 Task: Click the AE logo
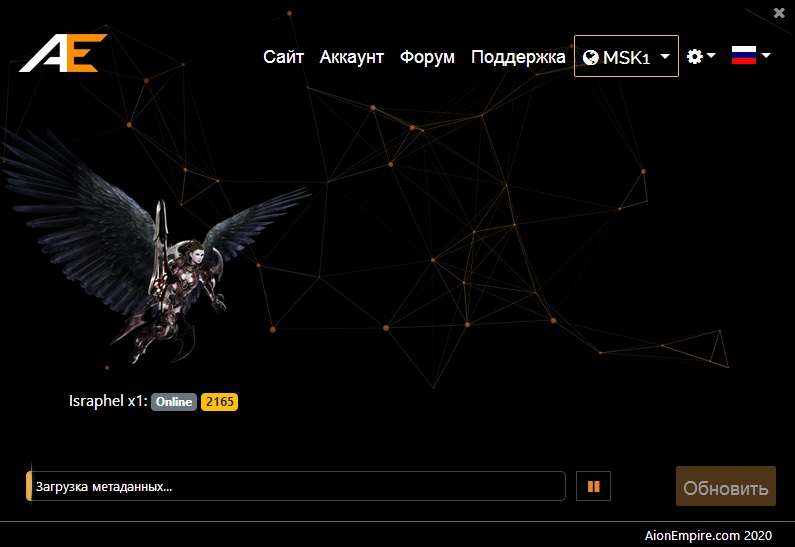(x=63, y=53)
